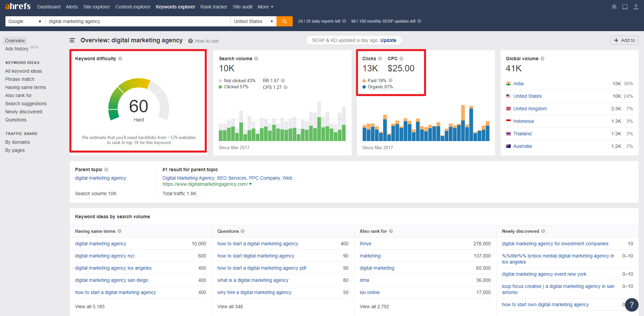Click help icon next to Parent topic

pos(106,170)
